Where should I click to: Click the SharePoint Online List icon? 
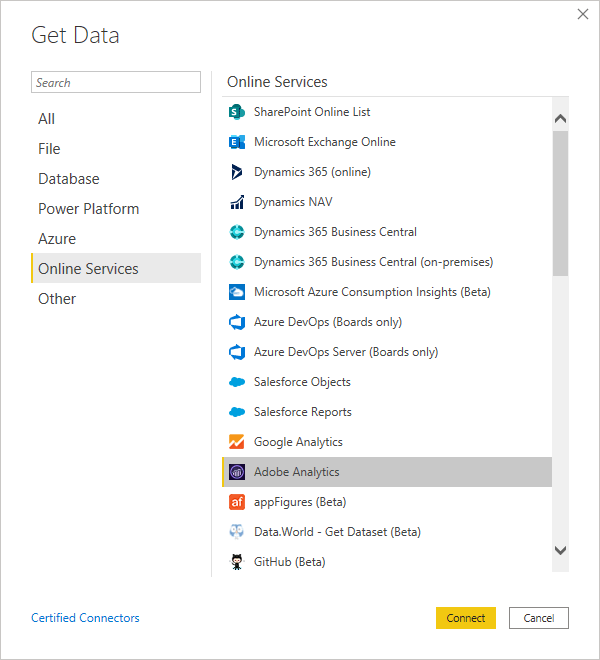pyautogui.click(x=237, y=112)
